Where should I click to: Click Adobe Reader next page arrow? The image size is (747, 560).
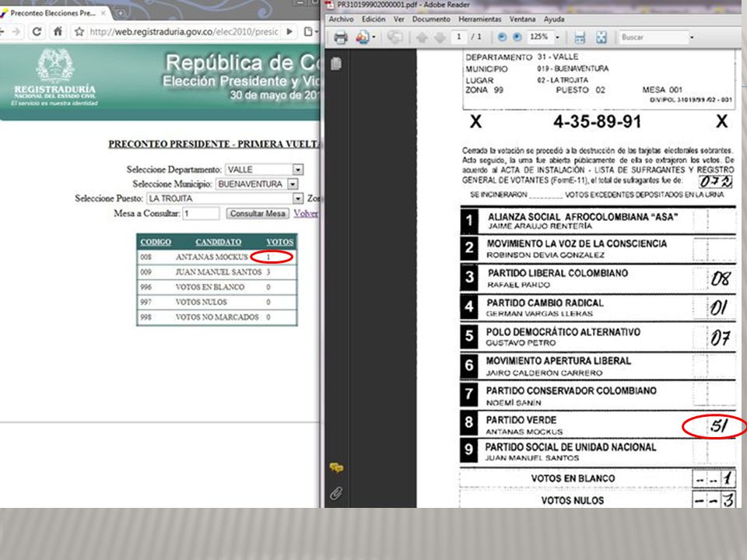pyautogui.click(x=440, y=37)
